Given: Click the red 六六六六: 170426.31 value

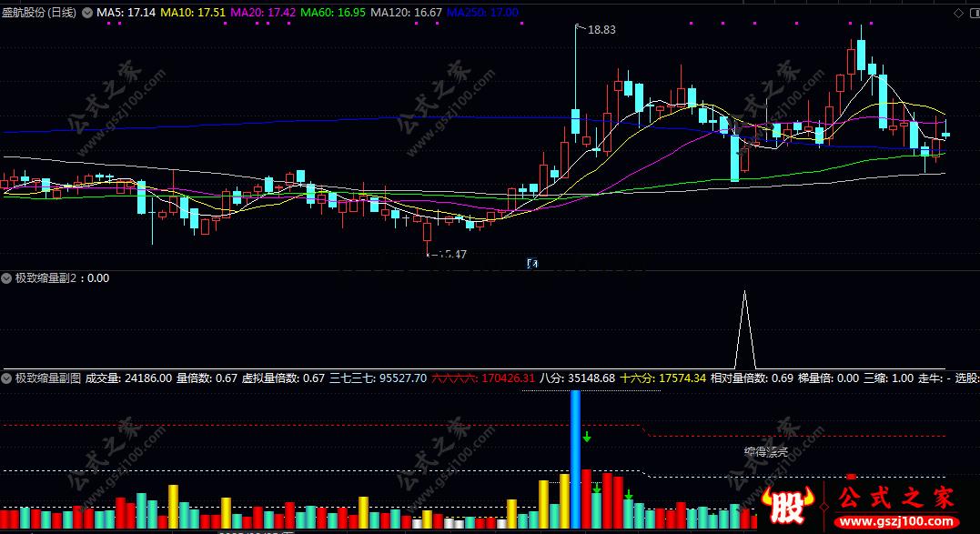Looking at the screenshot, I should (x=483, y=378).
